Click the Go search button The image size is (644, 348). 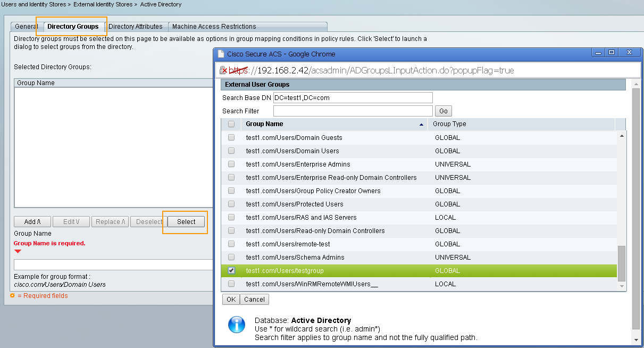coord(444,111)
